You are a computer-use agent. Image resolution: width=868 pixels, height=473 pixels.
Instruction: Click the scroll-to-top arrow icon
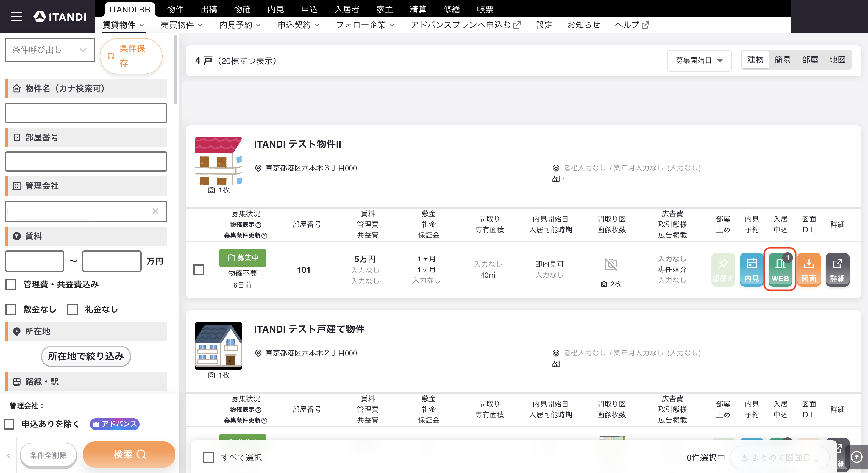point(857,457)
